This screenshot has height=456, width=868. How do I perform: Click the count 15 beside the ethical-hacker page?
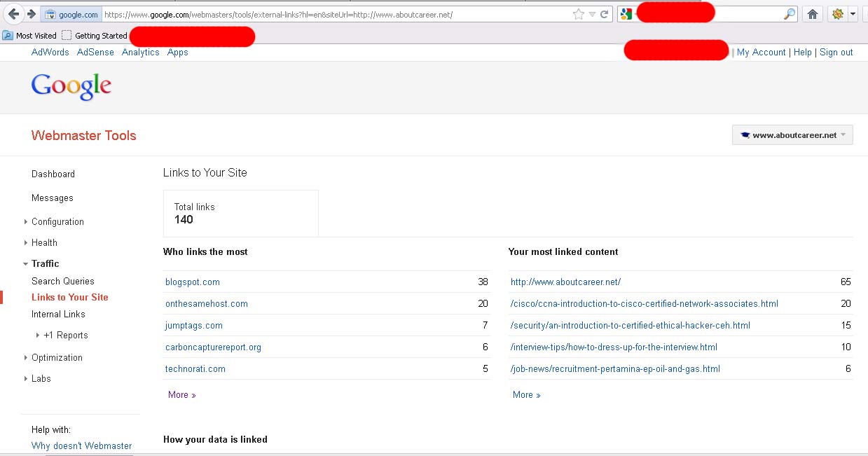[846, 326]
